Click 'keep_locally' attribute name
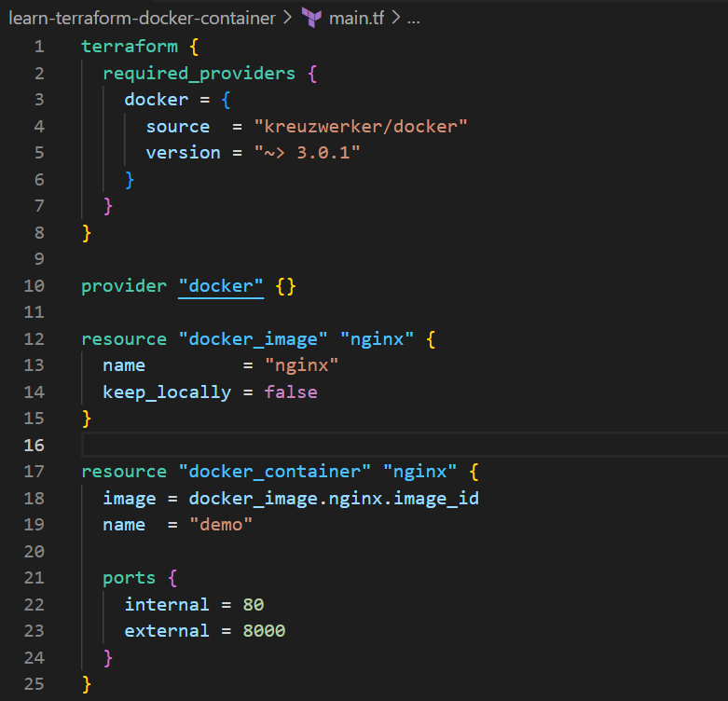The width and height of the screenshot is (728, 701). point(167,392)
